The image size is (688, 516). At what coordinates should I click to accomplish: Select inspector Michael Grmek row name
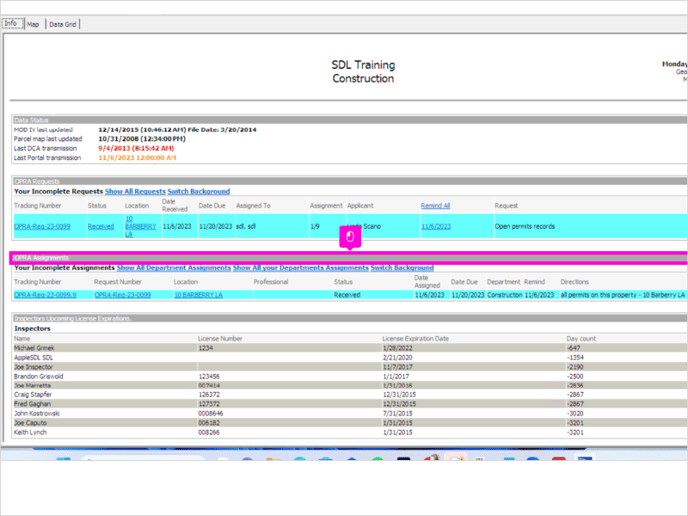tap(34, 348)
